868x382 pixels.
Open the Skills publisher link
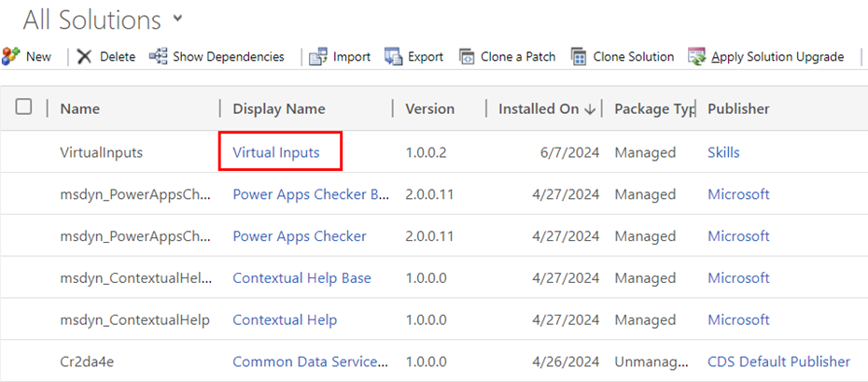[723, 152]
